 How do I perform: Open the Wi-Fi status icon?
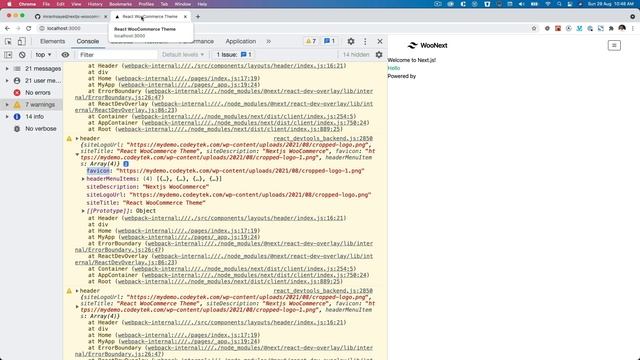click(547, 4)
